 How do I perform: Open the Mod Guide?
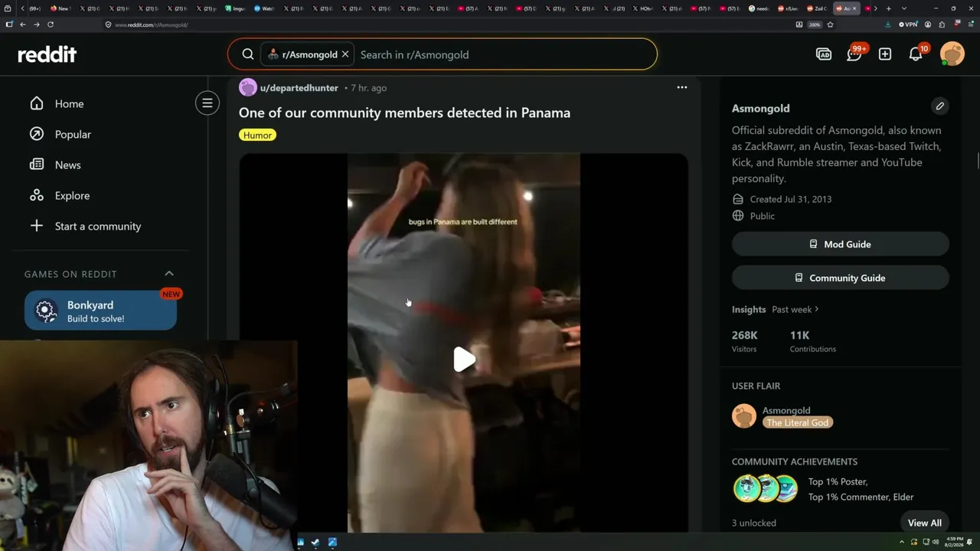[841, 244]
